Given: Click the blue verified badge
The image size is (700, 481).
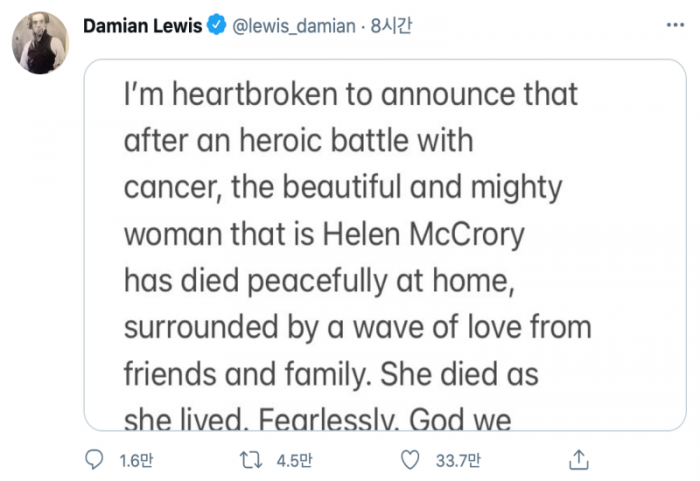Looking at the screenshot, I should point(217,25).
